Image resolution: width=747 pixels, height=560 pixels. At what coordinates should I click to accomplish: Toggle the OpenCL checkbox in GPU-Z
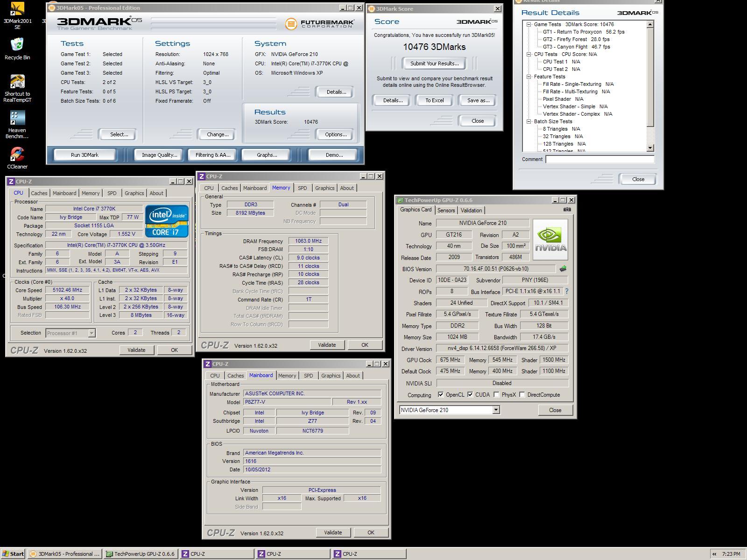pyautogui.click(x=441, y=395)
